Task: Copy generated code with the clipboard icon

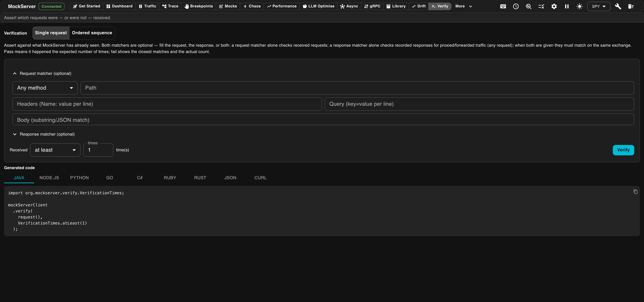Action: (635, 192)
